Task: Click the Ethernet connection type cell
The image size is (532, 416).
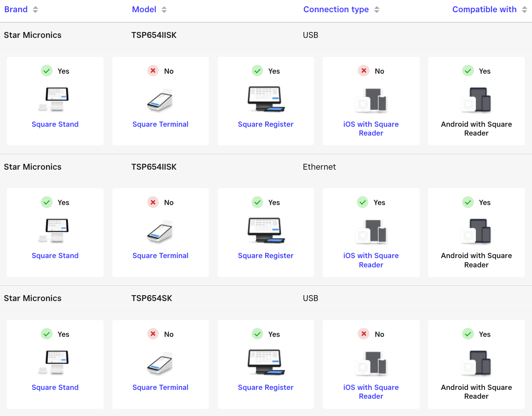Action: pos(319,167)
